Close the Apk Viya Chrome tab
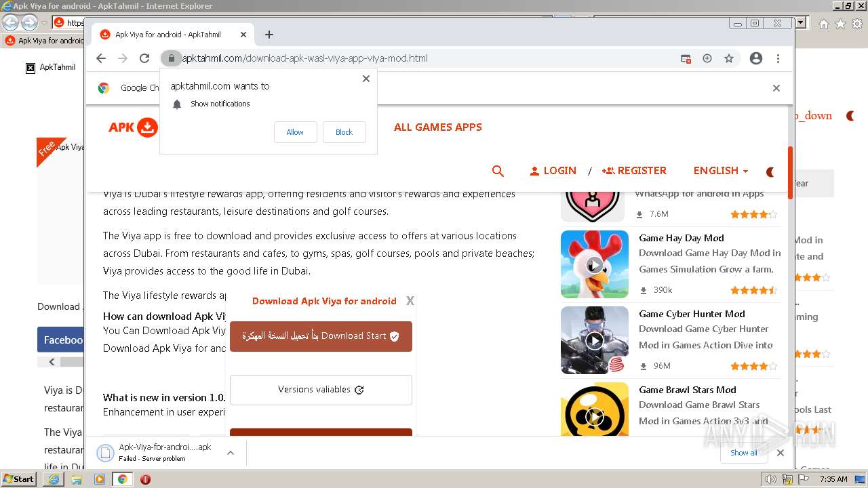This screenshot has width=868, height=488. click(243, 35)
